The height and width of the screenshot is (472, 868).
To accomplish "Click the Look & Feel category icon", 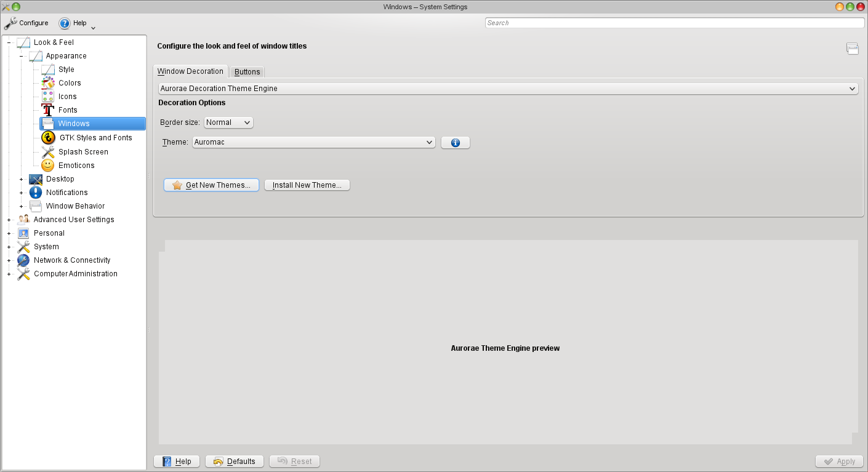I will tap(23, 42).
